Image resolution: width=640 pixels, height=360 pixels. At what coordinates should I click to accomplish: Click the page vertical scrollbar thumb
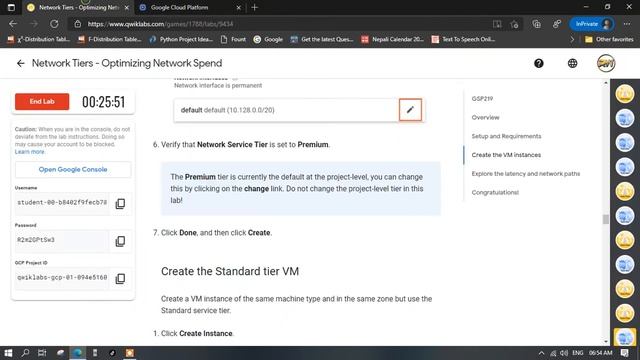coord(606,219)
